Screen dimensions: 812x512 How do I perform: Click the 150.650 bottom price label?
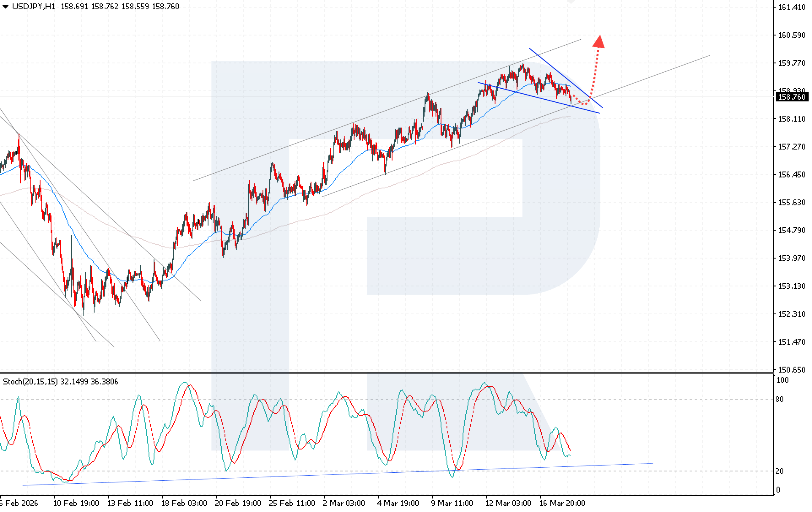[x=791, y=370]
